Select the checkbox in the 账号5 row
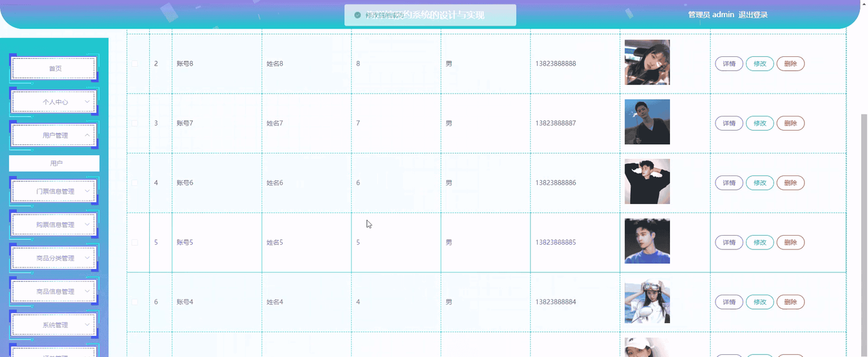Screen dimensions: 868x357 (x=134, y=243)
